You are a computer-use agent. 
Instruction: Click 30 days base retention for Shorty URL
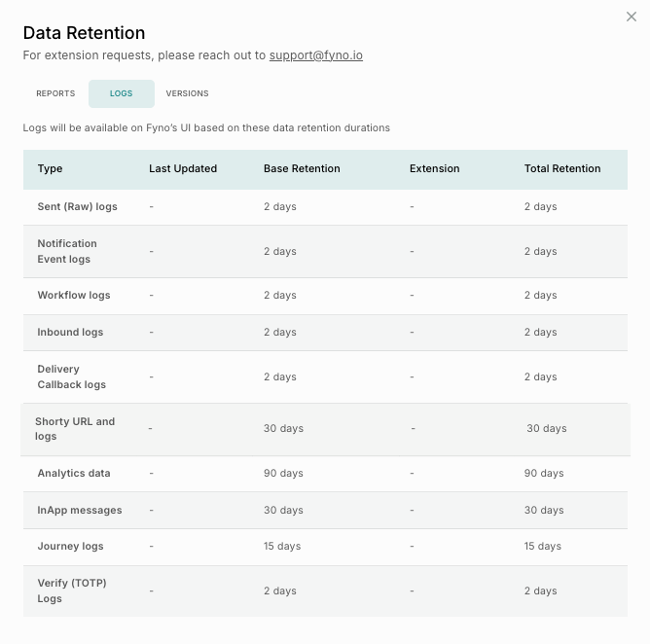283,428
